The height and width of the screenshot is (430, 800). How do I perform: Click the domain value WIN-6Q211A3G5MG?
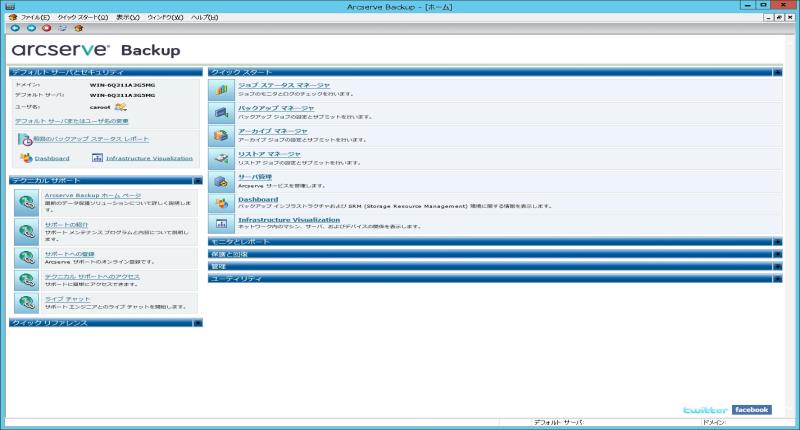coord(122,85)
